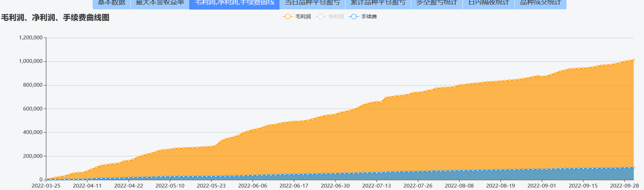Click the 400,000 y-axis label
This screenshot has width=644, height=190.
(33, 132)
